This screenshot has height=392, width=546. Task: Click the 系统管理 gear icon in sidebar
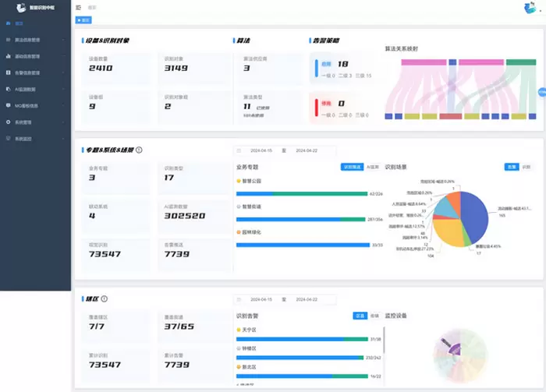pos(7,122)
